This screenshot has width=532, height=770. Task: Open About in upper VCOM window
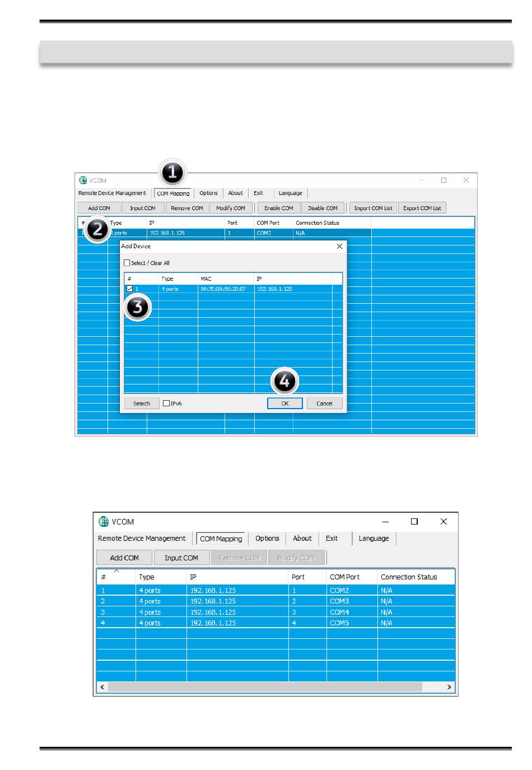click(236, 193)
